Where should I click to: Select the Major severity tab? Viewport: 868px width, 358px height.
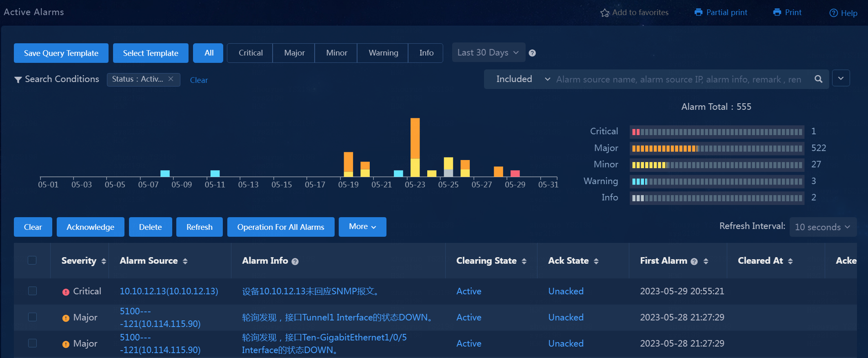(x=294, y=53)
